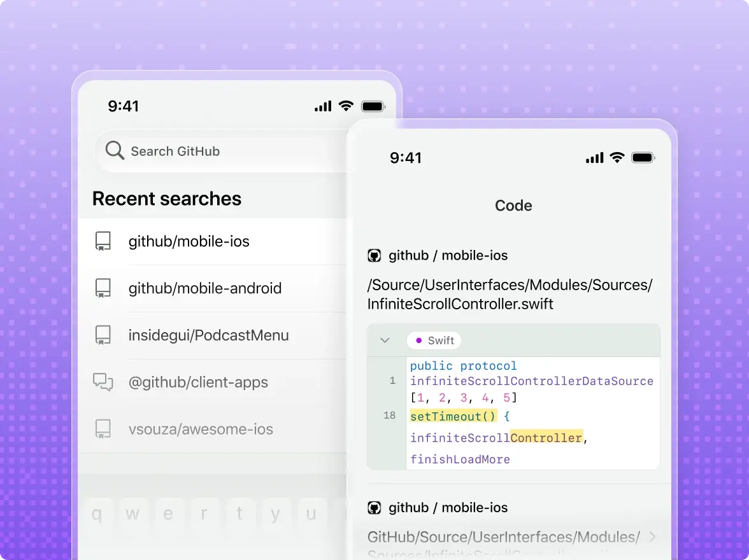Focus the Search GitHub field
Screen dimensions: 749x560
pos(220,151)
